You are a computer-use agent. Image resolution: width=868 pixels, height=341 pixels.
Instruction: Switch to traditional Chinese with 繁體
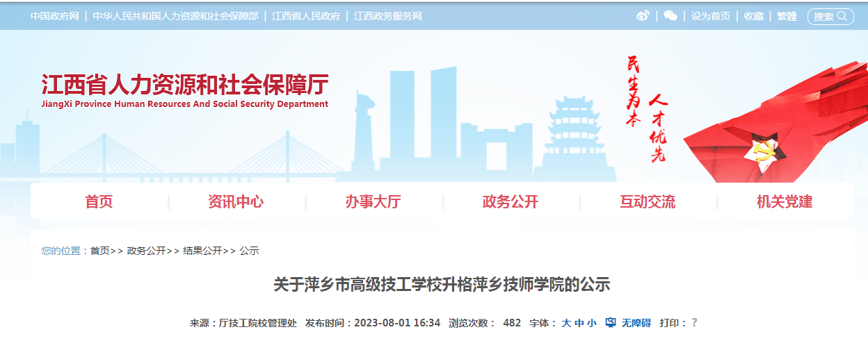tap(787, 16)
